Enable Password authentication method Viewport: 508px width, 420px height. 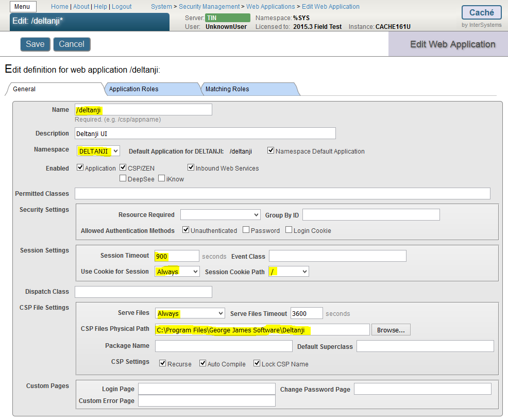click(246, 230)
